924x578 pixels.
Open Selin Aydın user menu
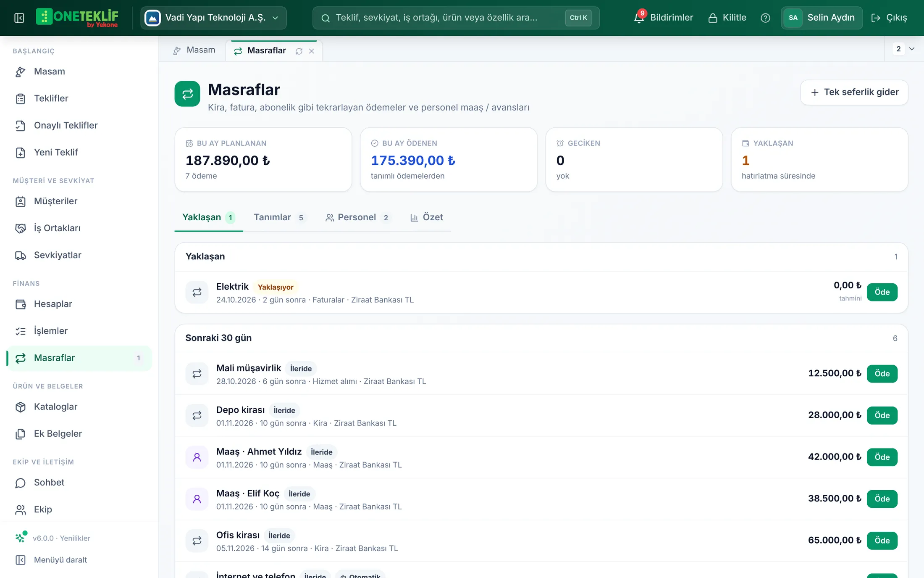[x=822, y=18]
